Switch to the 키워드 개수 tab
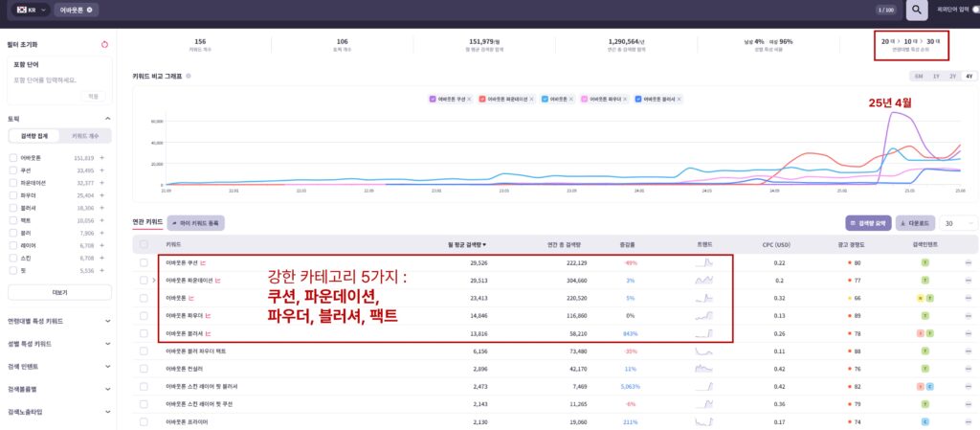 [85, 136]
